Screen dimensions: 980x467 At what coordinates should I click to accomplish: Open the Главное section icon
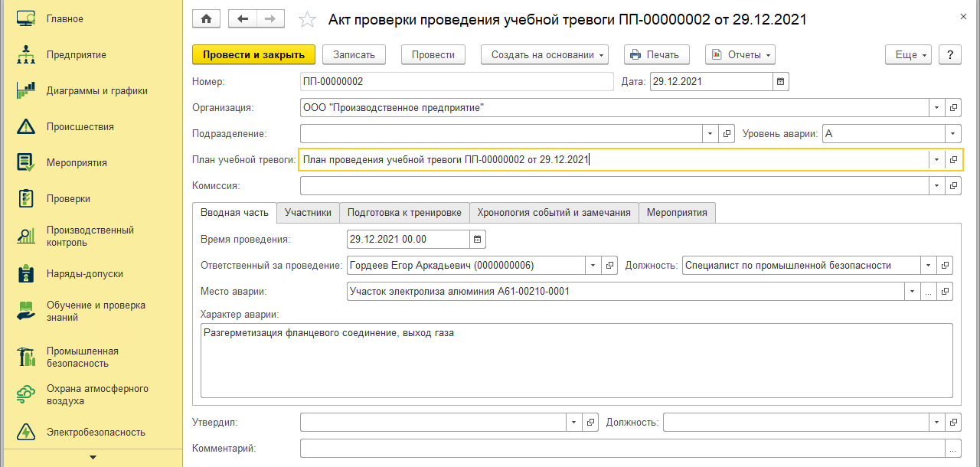(x=26, y=18)
